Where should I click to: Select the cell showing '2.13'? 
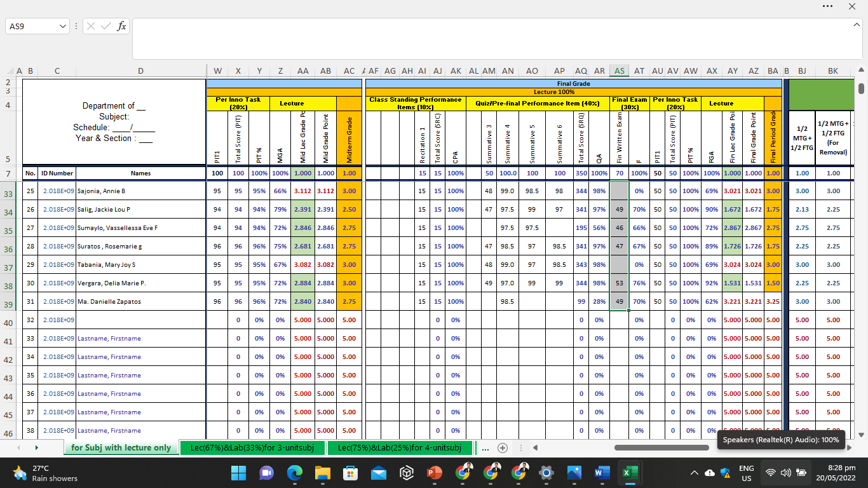tap(802, 209)
